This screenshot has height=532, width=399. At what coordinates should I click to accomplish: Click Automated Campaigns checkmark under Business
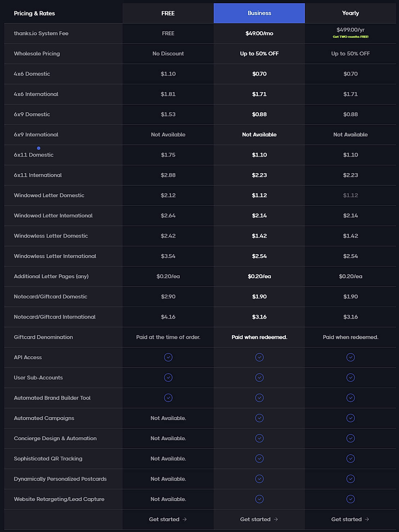(x=259, y=418)
